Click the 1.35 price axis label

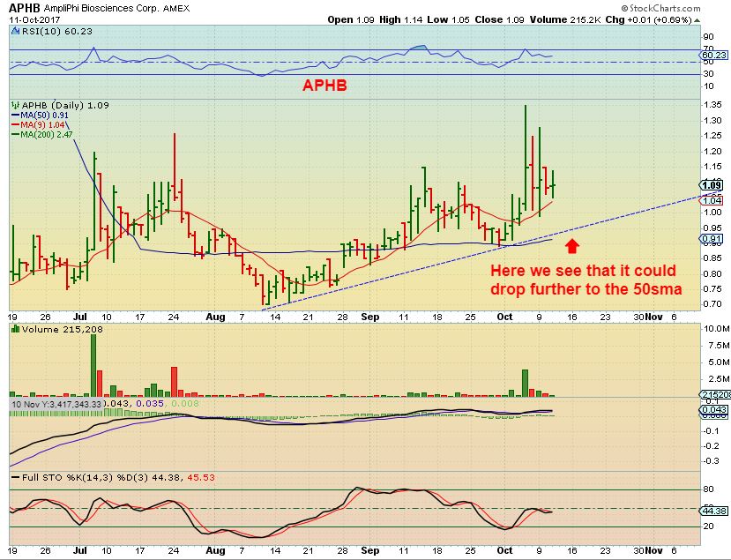click(x=713, y=104)
